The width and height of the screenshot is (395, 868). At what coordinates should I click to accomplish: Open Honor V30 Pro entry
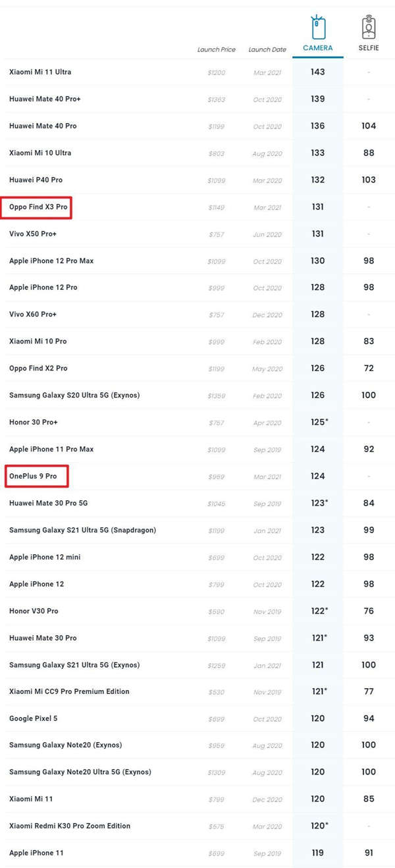click(x=34, y=611)
